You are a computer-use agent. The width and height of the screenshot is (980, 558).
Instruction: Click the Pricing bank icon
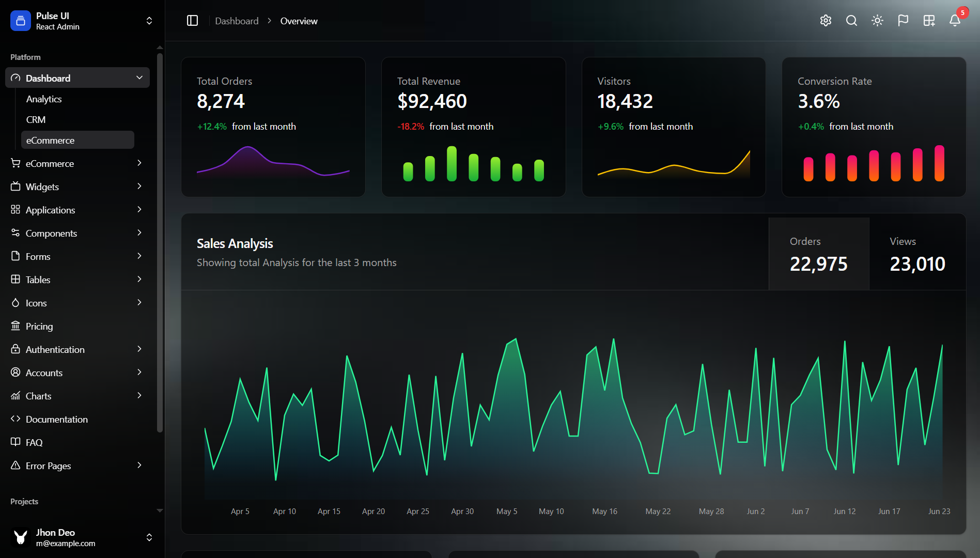pyautogui.click(x=15, y=326)
